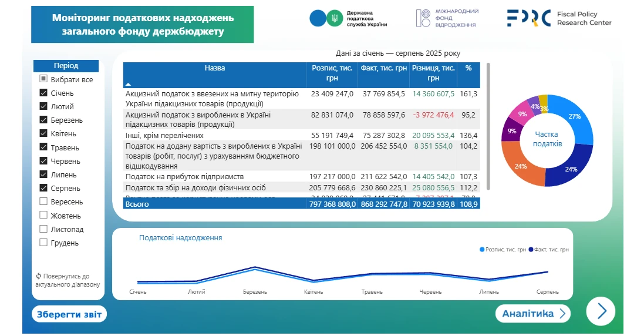This screenshot has height=336, width=644.
Task: Click the round next-page arrow button
Action: point(601,311)
